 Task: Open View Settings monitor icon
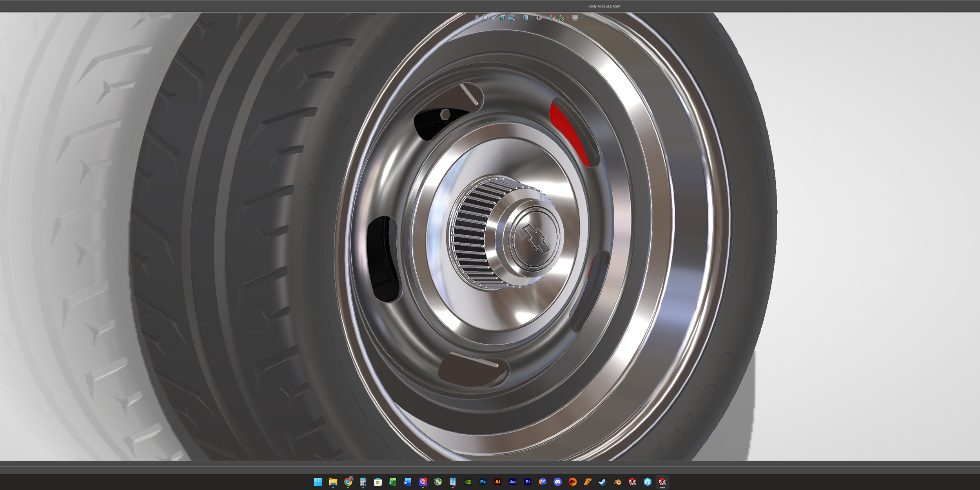point(575,18)
